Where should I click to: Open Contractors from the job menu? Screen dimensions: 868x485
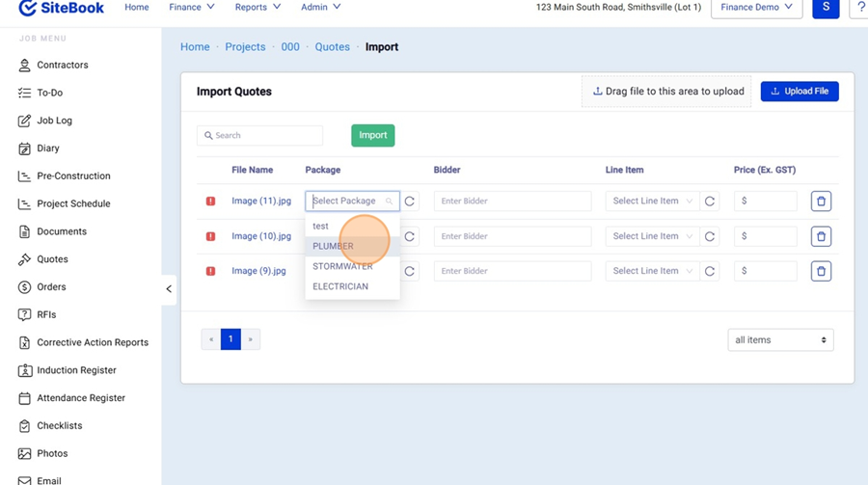62,66
